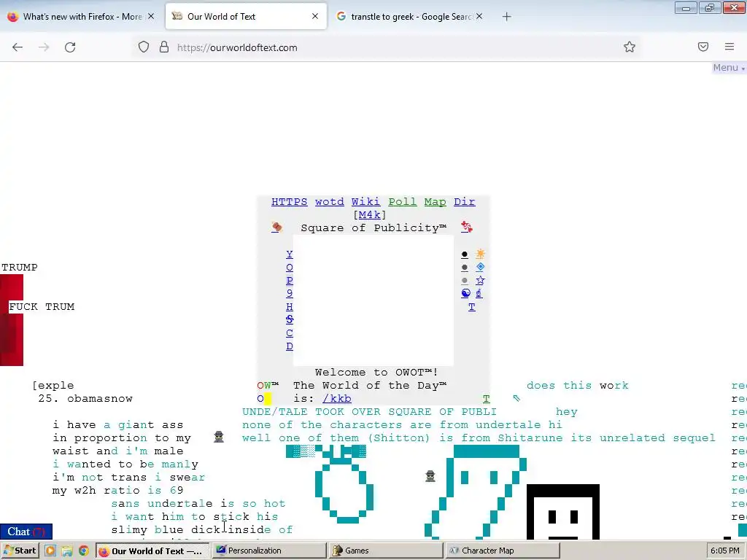747x560 pixels.
Task: Click the red candy icon right of Square of Publicity
Action: [x=466, y=227]
